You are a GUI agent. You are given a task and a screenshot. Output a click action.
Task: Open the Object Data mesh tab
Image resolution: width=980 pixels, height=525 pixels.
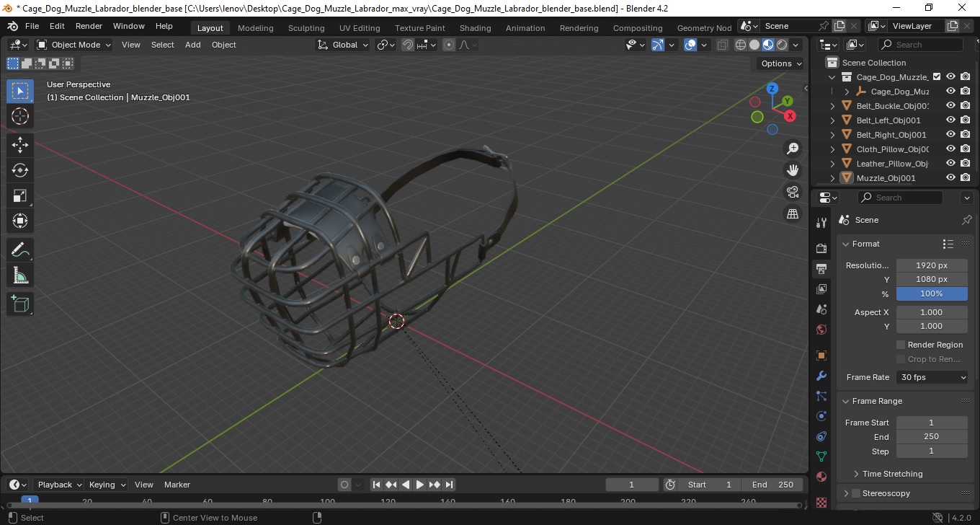click(x=821, y=456)
